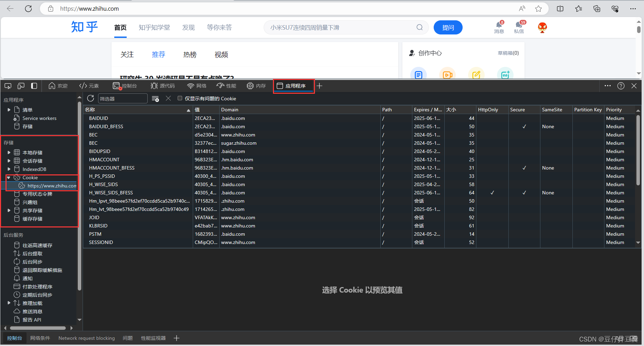
Task: Add this page to favorites star
Action: coord(538,9)
